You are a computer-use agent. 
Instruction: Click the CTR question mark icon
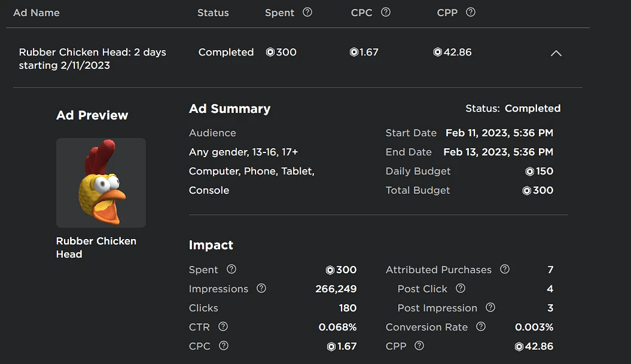click(x=223, y=327)
